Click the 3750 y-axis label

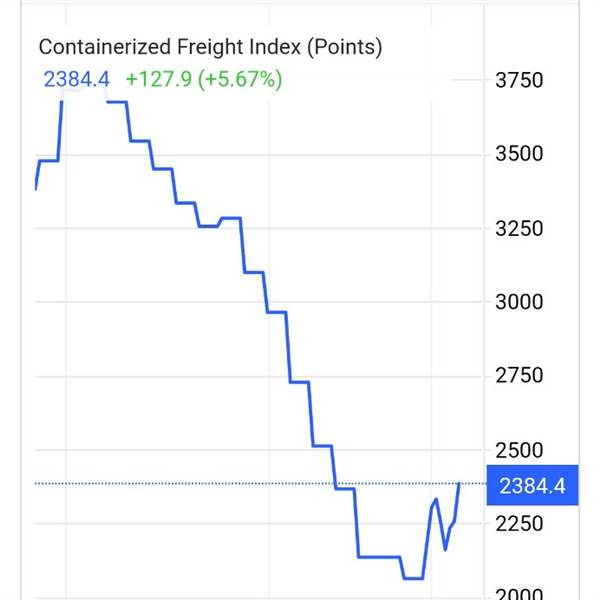[519, 80]
